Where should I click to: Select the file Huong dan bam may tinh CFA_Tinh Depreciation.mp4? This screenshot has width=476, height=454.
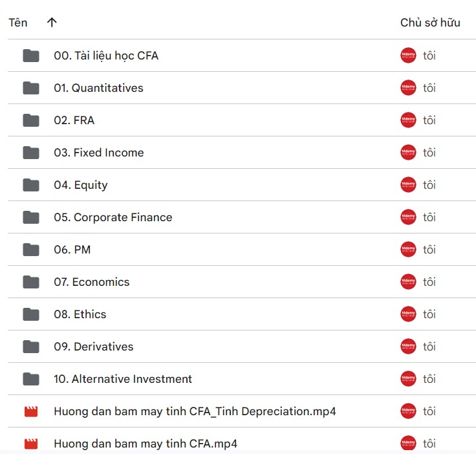(195, 411)
